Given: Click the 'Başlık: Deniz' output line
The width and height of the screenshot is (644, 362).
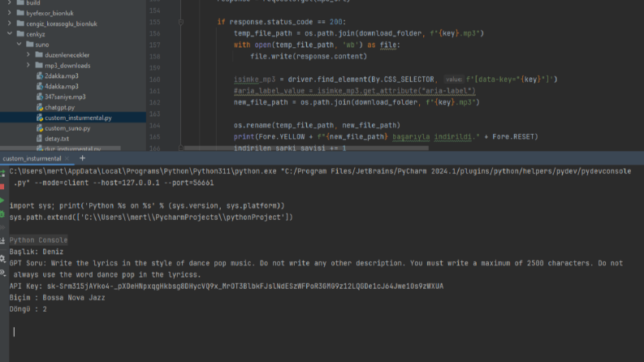Looking at the screenshot, I should point(37,252).
